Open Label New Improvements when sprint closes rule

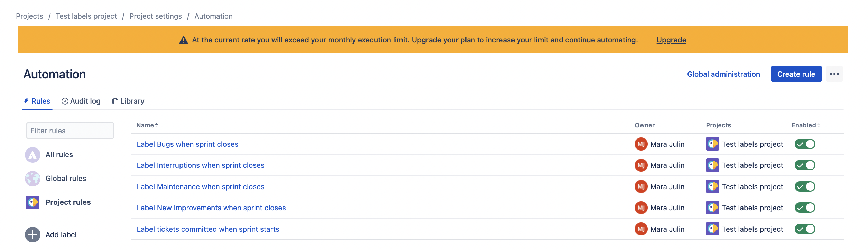click(x=211, y=208)
